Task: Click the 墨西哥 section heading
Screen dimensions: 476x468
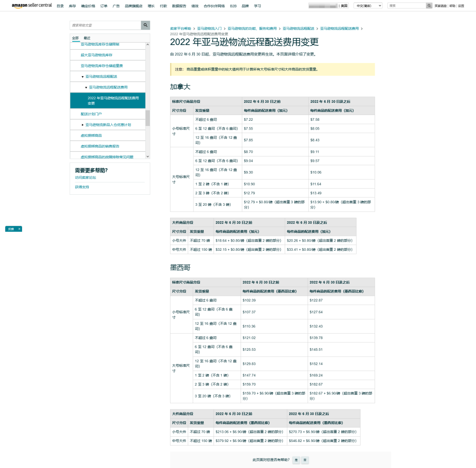Action: pyautogui.click(x=180, y=267)
